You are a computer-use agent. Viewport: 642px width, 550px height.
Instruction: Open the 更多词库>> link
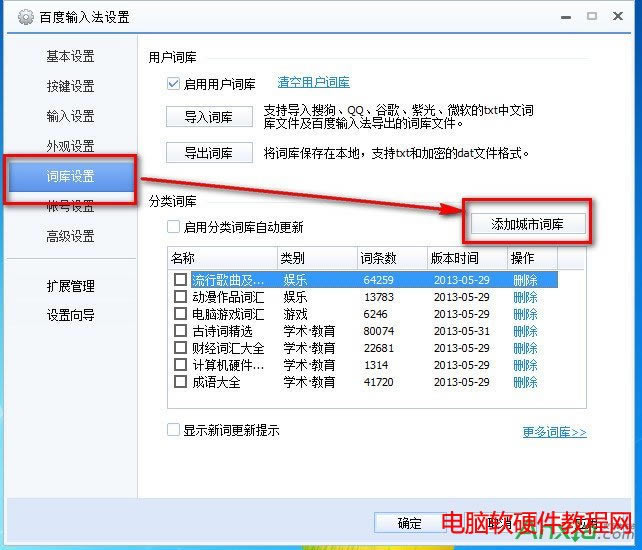coord(554,432)
